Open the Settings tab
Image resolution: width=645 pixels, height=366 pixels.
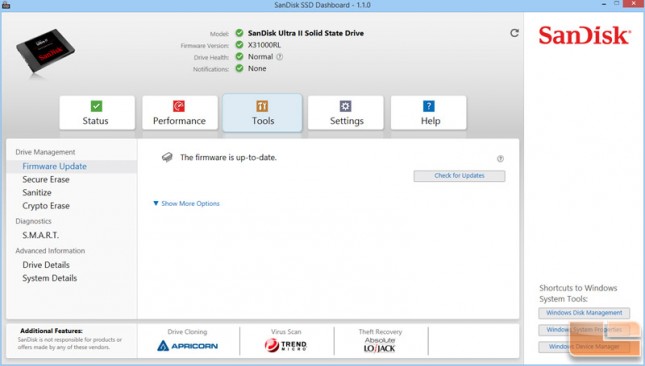tap(346, 113)
